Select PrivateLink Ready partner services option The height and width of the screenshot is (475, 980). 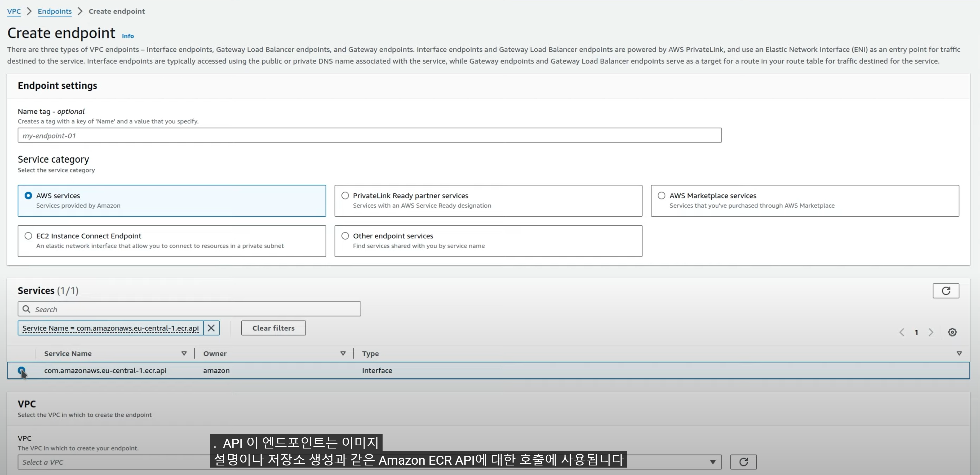point(345,196)
